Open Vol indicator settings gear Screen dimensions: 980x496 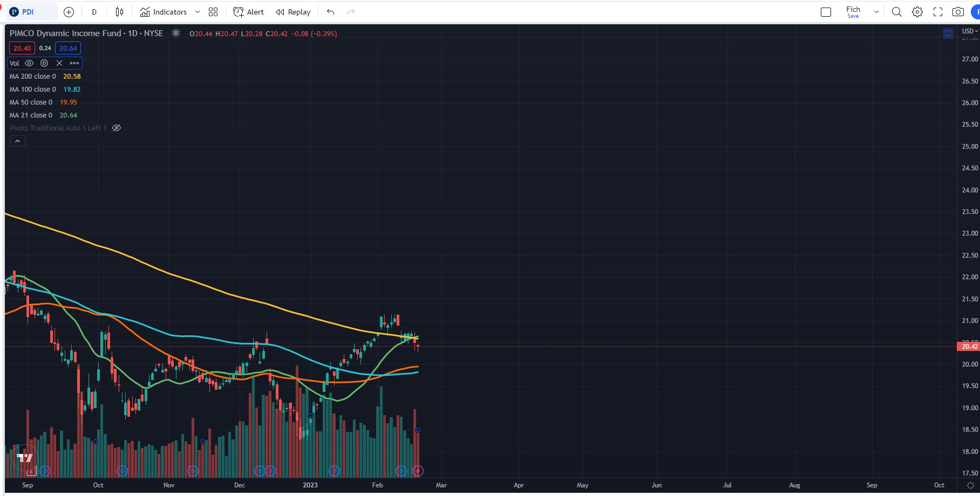44,63
